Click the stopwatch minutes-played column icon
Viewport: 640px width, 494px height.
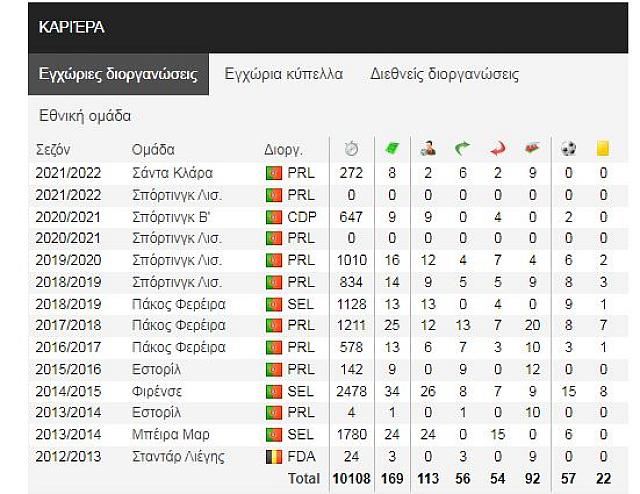point(351,149)
